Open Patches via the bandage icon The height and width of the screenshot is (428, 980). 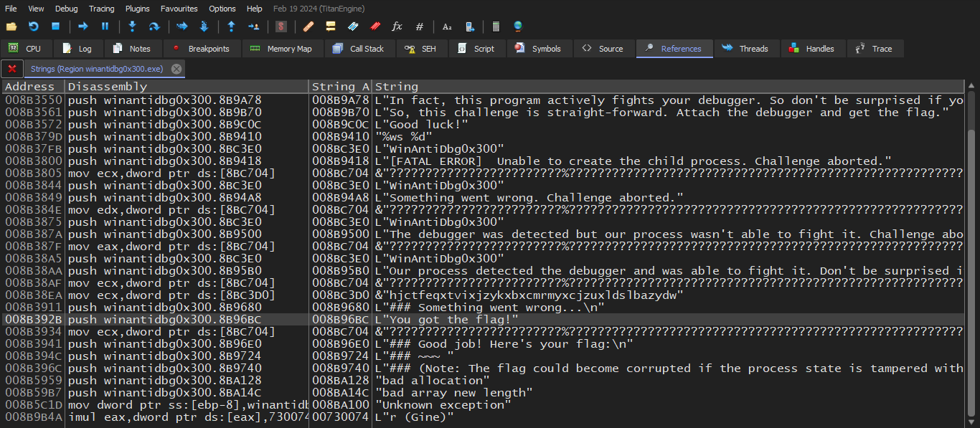308,27
